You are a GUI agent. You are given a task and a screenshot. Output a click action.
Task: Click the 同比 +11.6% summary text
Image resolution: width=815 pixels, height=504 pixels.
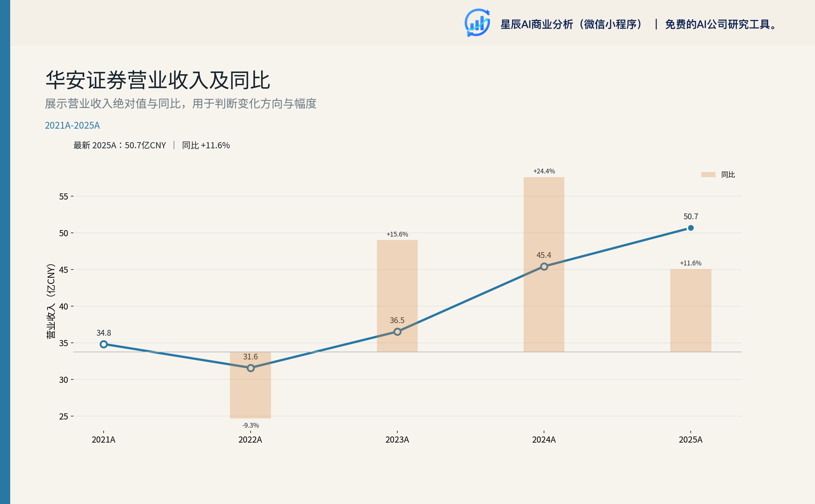pos(206,145)
